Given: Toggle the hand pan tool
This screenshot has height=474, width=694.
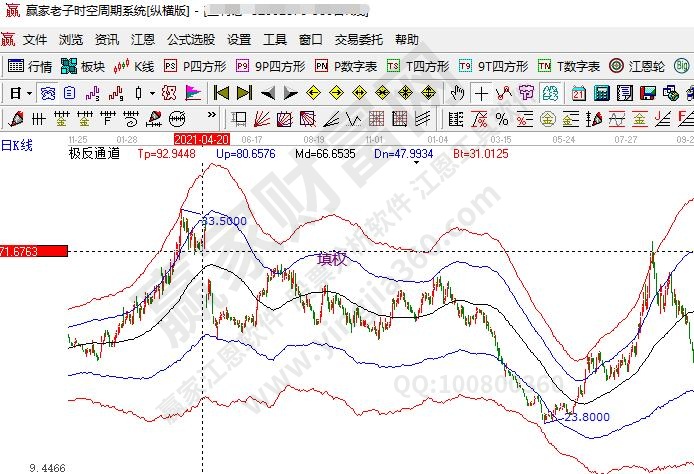Looking at the screenshot, I should click(x=457, y=93).
